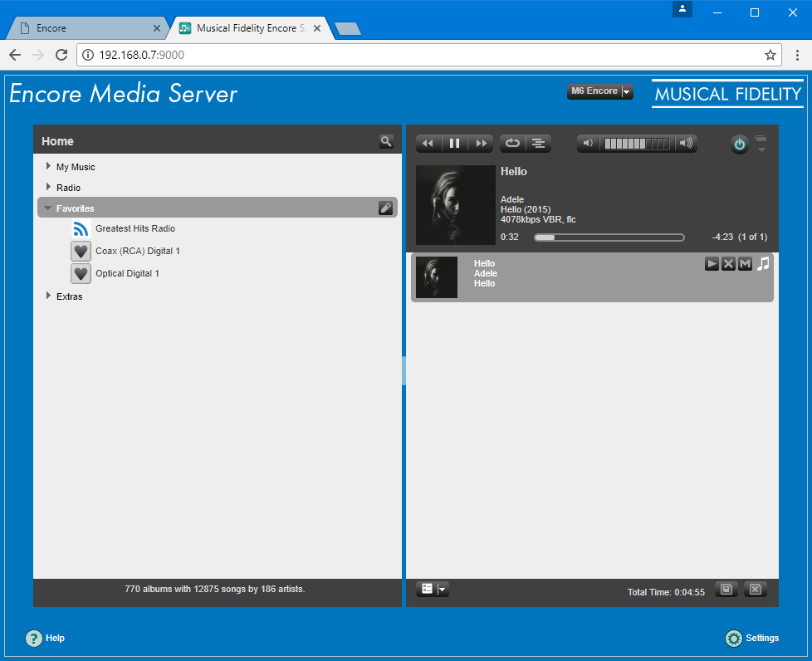Open the Chrome three-dot menu
Viewport: 812px width, 661px height.
tap(798, 55)
